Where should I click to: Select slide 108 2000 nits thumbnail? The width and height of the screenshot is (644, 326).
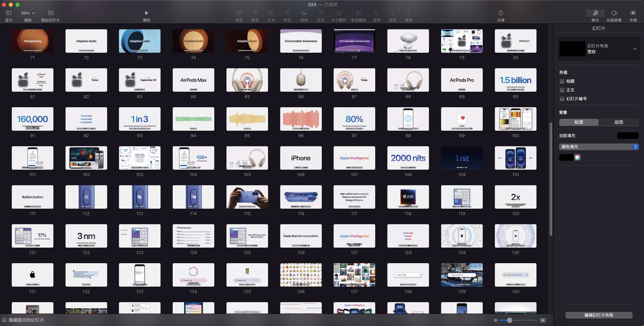[x=408, y=158]
